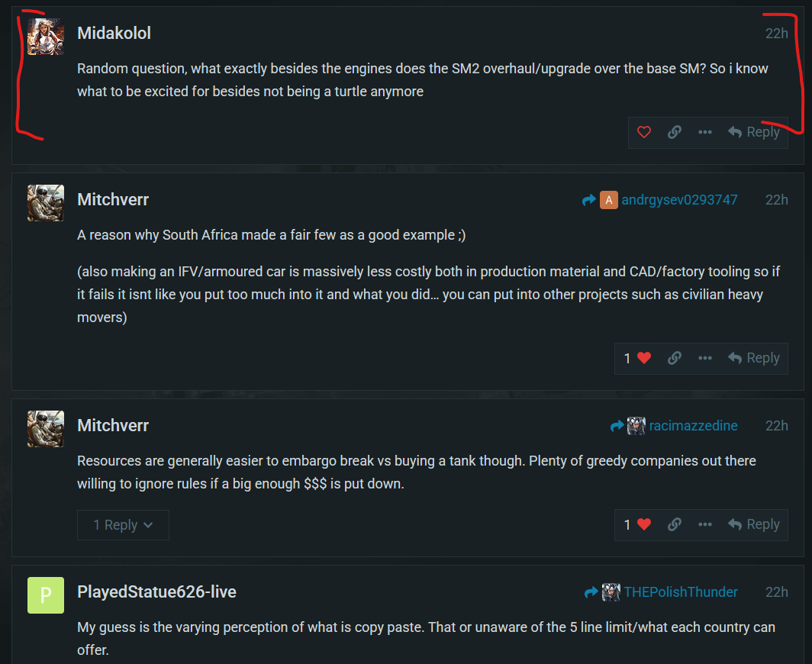
Task: Like Midakolol's post with the heart icon
Action: click(x=643, y=132)
